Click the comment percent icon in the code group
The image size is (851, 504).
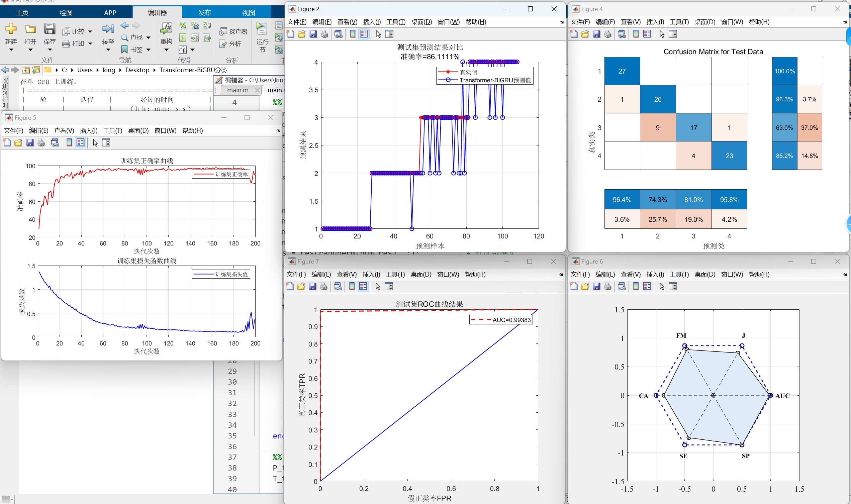pyautogui.click(x=183, y=26)
